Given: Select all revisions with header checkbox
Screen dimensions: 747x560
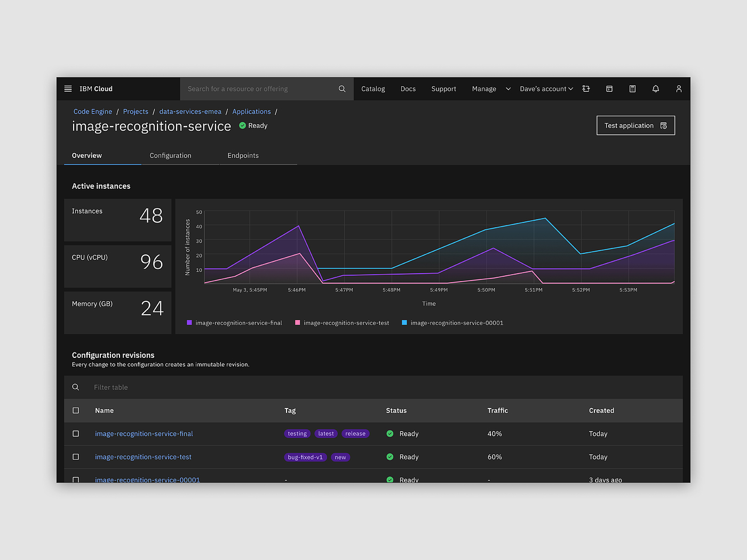Looking at the screenshot, I should (76, 411).
